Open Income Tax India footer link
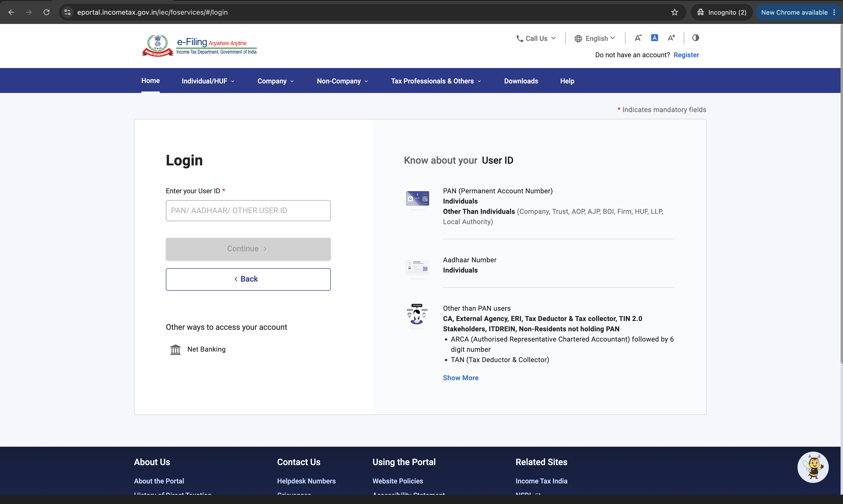Image resolution: width=843 pixels, height=504 pixels. coord(541,481)
